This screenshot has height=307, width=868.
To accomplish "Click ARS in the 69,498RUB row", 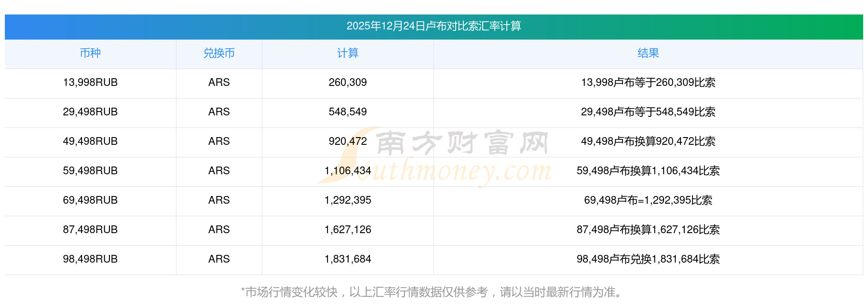I will click(x=219, y=200).
